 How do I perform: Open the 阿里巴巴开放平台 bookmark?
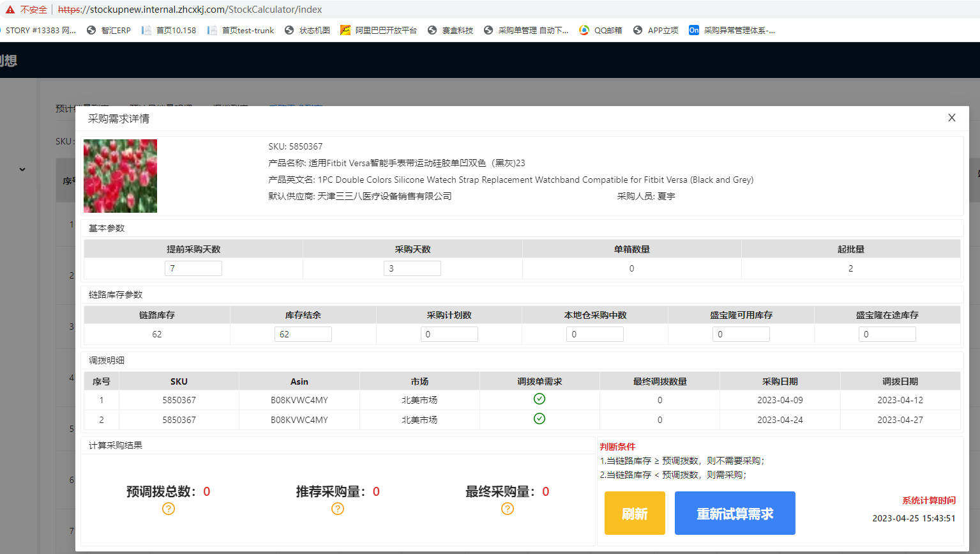pyautogui.click(x=379, y=30)
